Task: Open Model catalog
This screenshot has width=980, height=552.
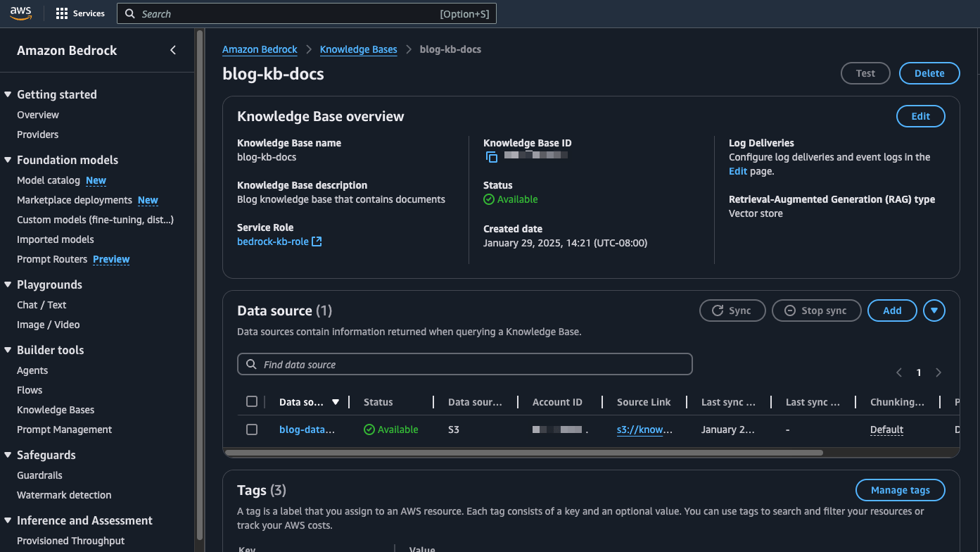Action: (49, 180)
